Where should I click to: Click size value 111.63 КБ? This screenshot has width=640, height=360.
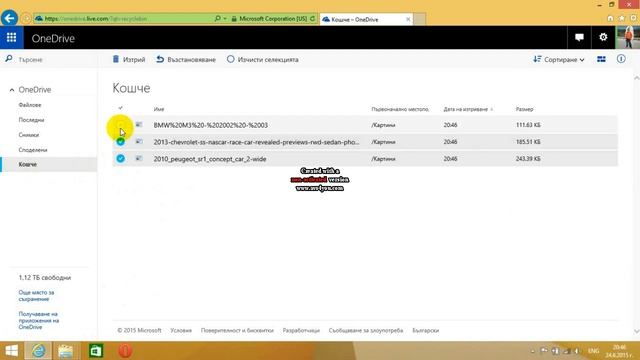click(528, 125)
